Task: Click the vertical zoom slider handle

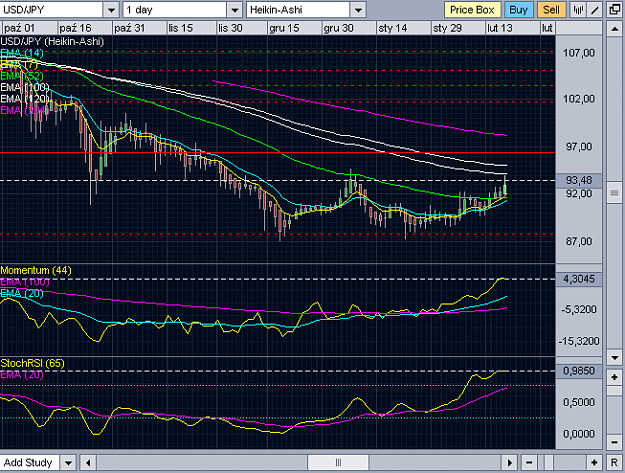Action: pyautogui.click(x=614, y=391)
